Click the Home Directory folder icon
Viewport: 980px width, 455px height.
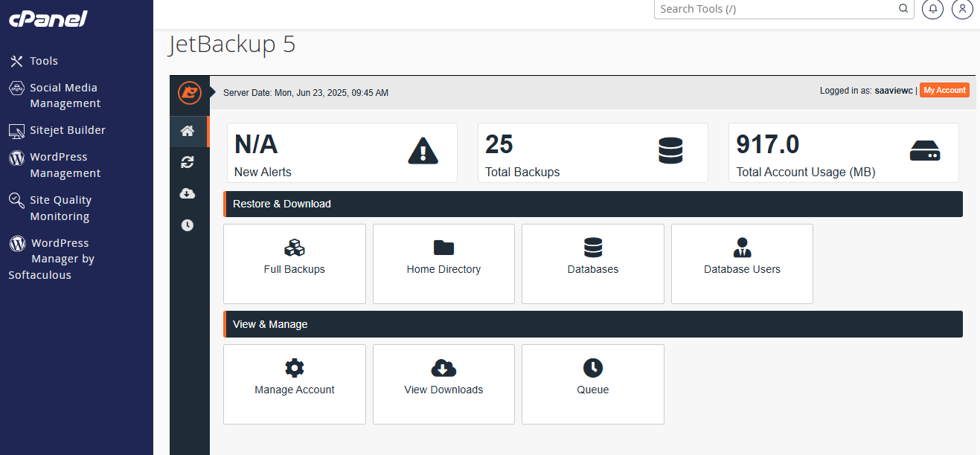(x=443, y=248)
